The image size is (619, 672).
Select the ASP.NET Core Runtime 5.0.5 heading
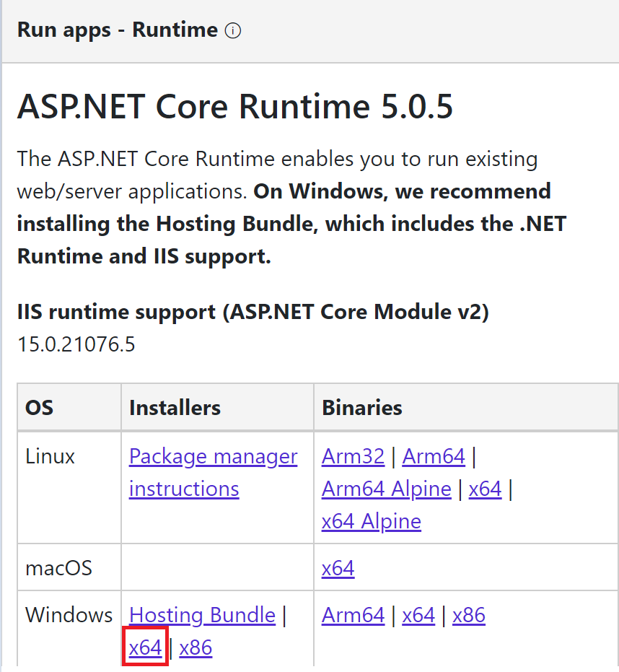pos(234,106)
